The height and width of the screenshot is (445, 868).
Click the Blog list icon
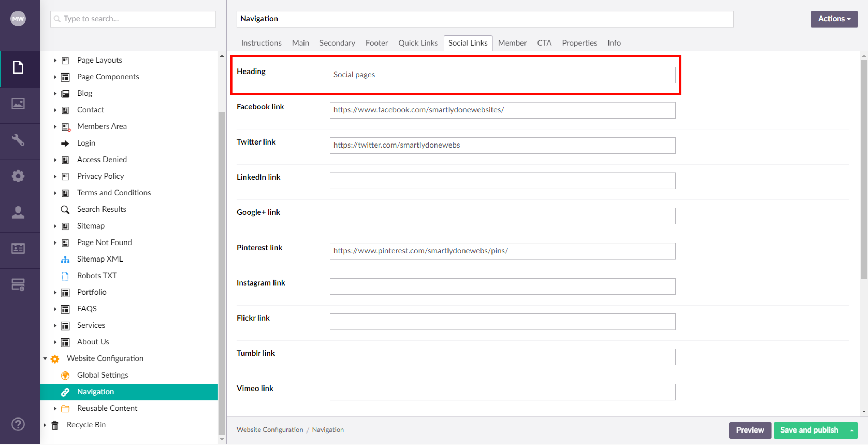coord(65,94)
